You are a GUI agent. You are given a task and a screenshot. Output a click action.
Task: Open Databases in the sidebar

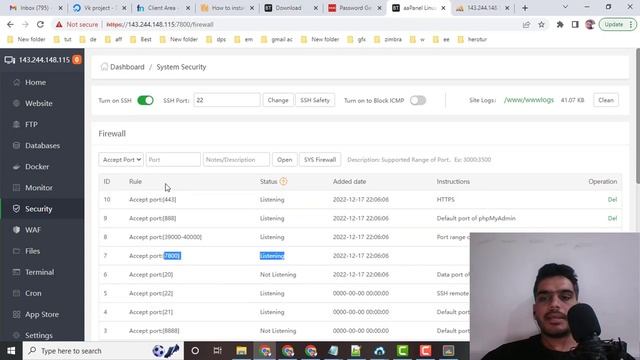tap(42, 146)
